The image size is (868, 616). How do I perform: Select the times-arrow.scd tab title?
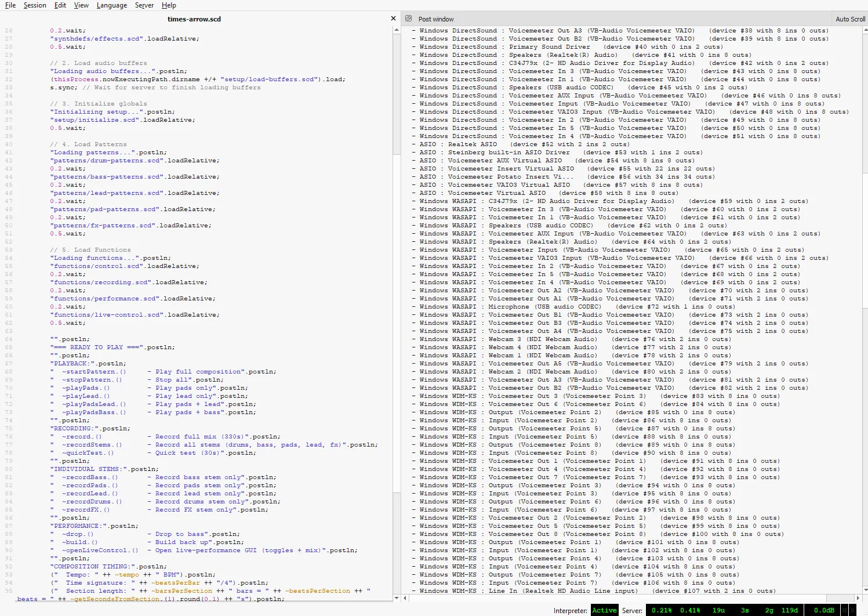[x=194, y=19]
